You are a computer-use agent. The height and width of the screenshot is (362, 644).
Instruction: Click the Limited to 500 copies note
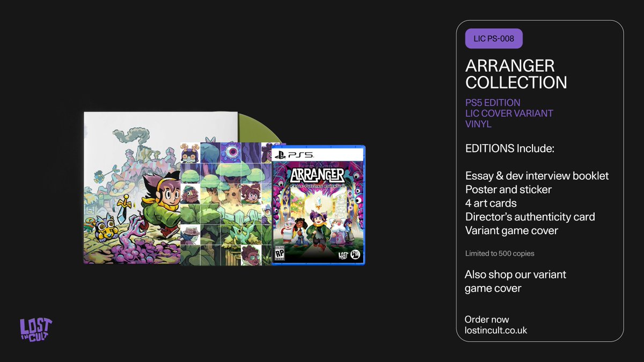click(500, 253)
